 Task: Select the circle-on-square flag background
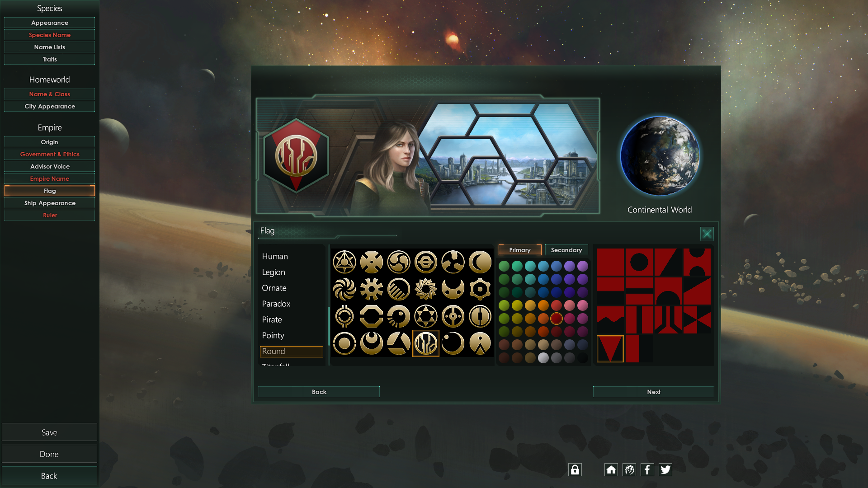tap(639, 262)
